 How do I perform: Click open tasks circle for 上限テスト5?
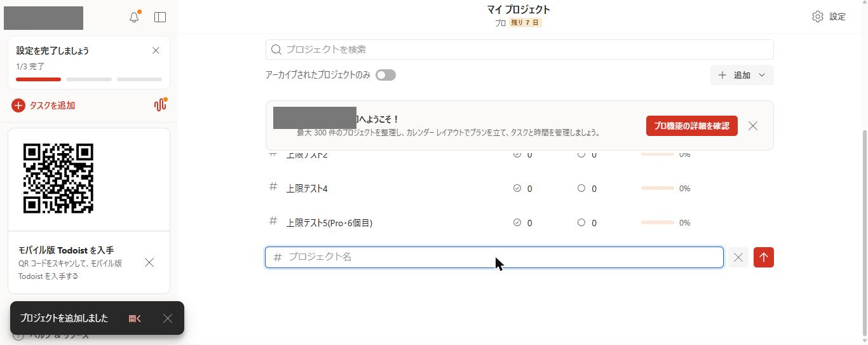pos(581,222)
